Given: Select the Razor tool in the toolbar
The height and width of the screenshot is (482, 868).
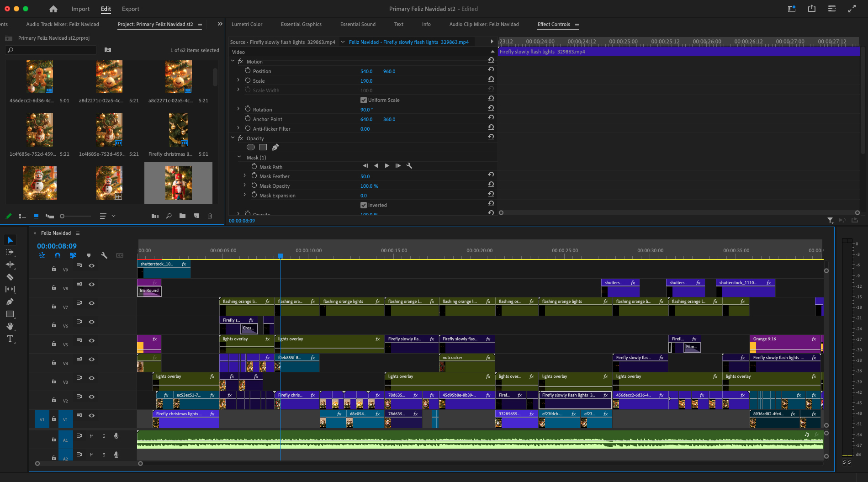Looking at the screenshot, I should point(10,277).
